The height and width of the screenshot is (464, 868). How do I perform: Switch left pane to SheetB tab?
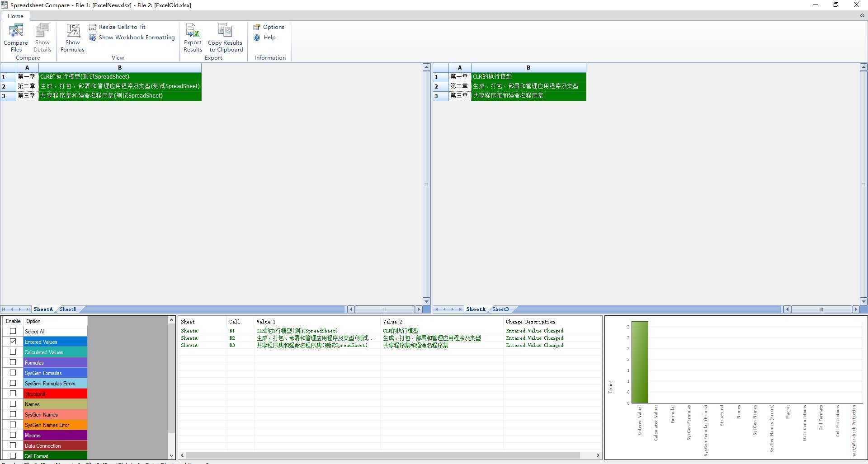pyautogui.click(x=68, y=309)
